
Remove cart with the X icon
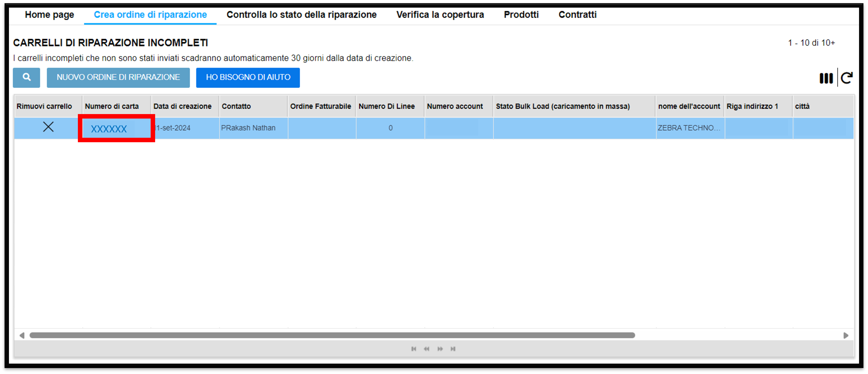pos(48,127)
